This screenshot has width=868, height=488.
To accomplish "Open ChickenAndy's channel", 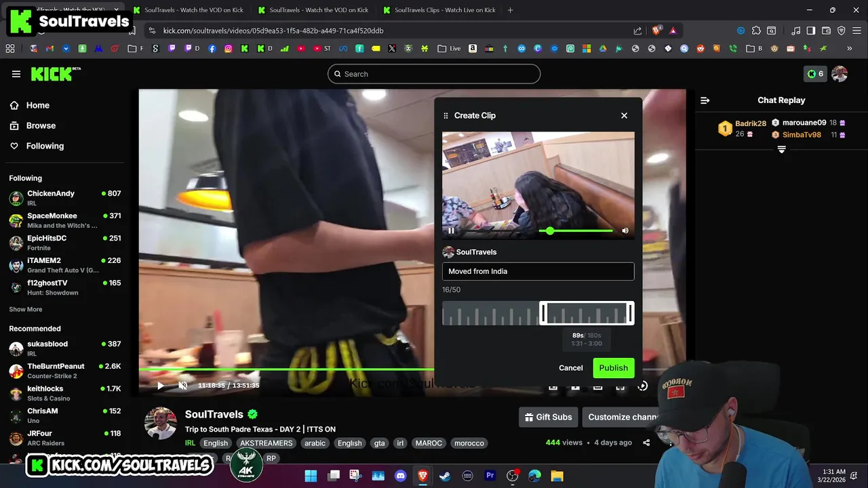I will (65, 198).
